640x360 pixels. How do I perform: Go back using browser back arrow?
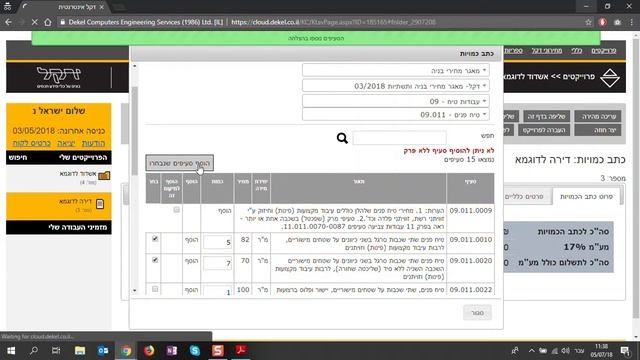coord(9,22)
